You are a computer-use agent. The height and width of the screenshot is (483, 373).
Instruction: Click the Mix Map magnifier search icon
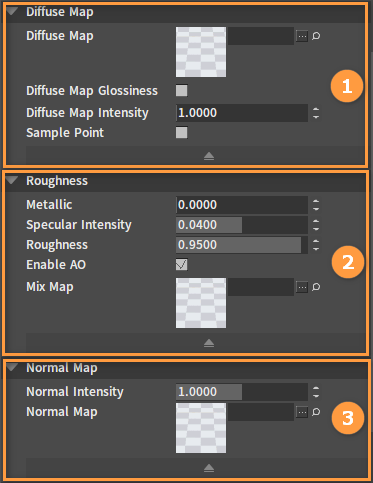pyautogui.click(x=316, y=287)
